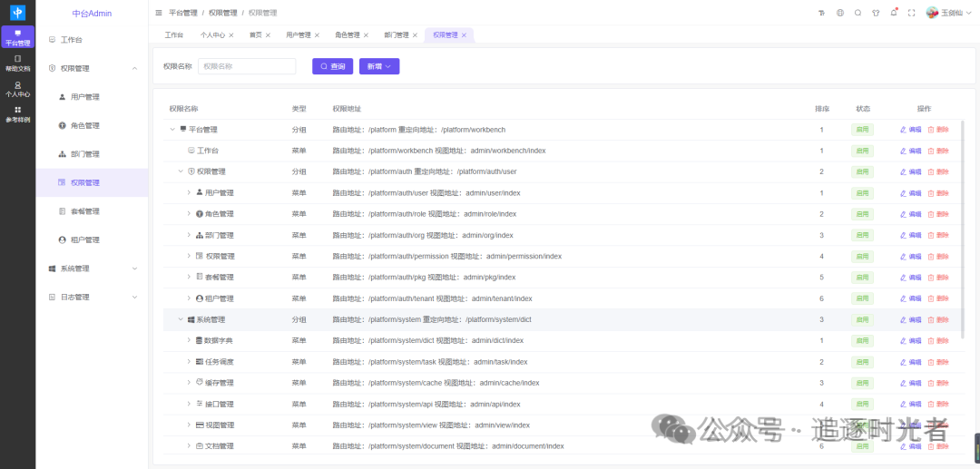
Task: Open 参考样例 in the left rail
Action: [17, 113]
